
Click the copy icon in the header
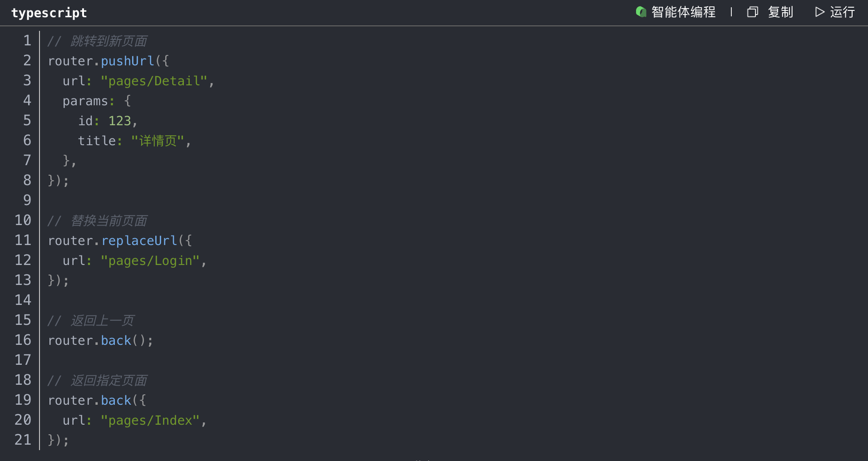pyautogui.click(x=752, y=12)
